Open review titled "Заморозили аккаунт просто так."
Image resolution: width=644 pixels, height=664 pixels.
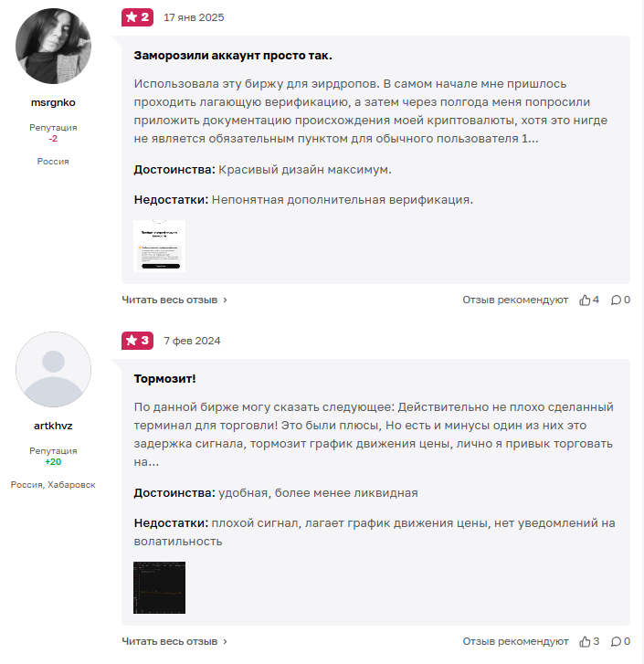pyautogui.click(x=233, y=56)
